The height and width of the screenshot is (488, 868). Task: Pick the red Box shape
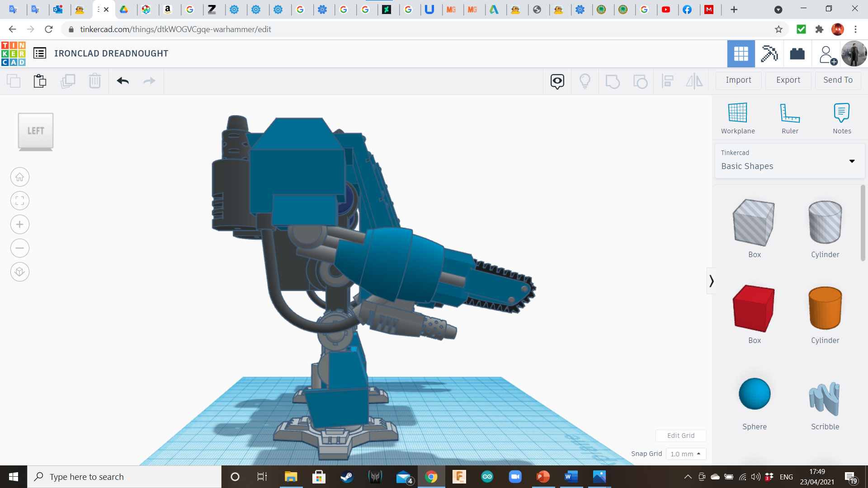754,309
